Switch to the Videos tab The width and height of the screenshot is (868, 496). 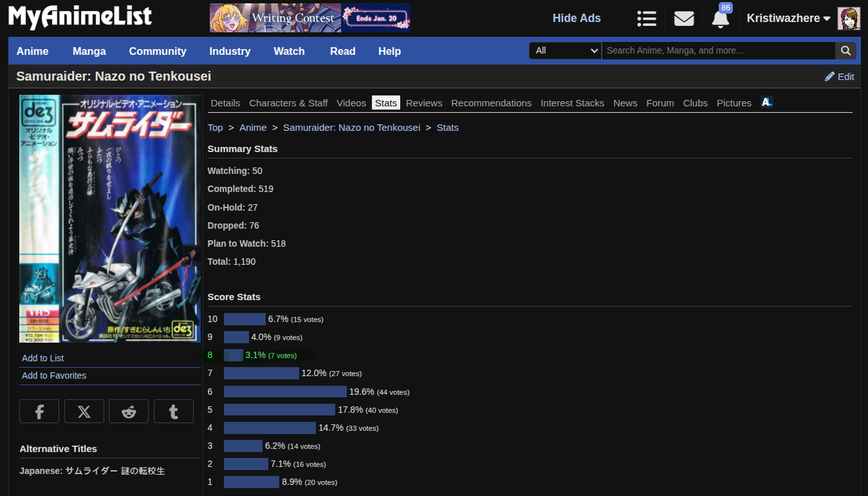pos(351,103)
